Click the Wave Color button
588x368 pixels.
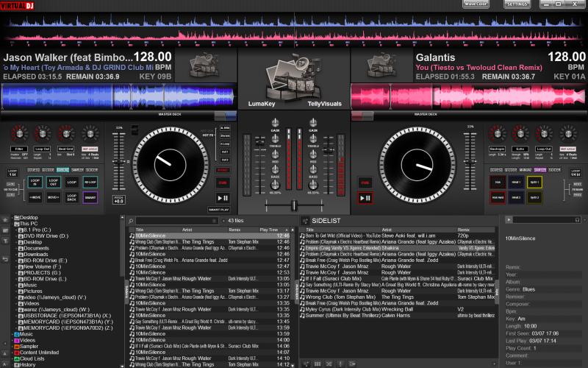point(476,4)
